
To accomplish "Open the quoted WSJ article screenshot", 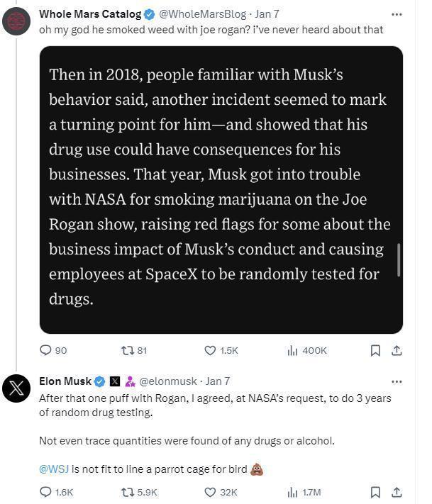I will [221, 190].
